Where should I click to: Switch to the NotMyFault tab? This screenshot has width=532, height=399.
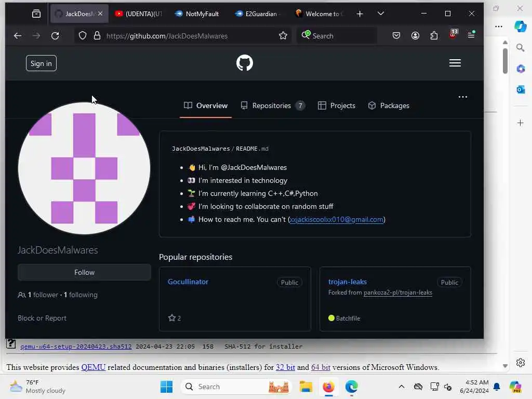coord(197,14)
